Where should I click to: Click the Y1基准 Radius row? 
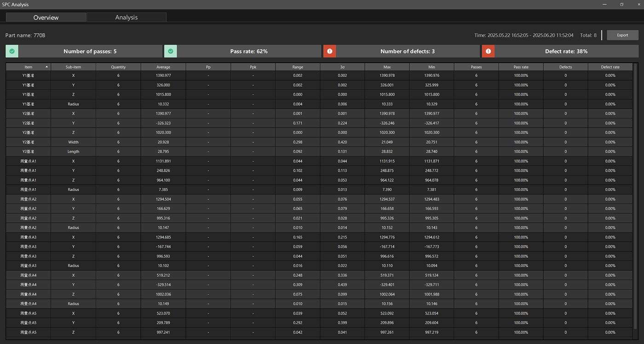pos(74,104)
